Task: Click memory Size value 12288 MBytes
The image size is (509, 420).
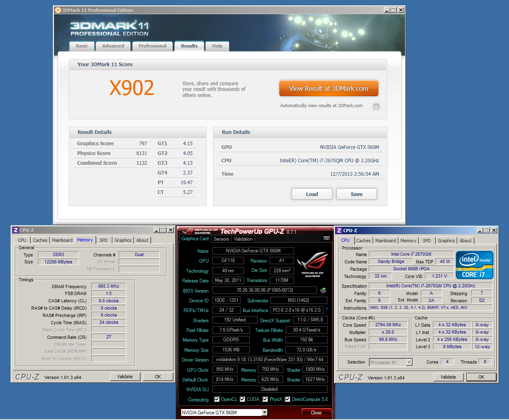Action: [58, 262]
